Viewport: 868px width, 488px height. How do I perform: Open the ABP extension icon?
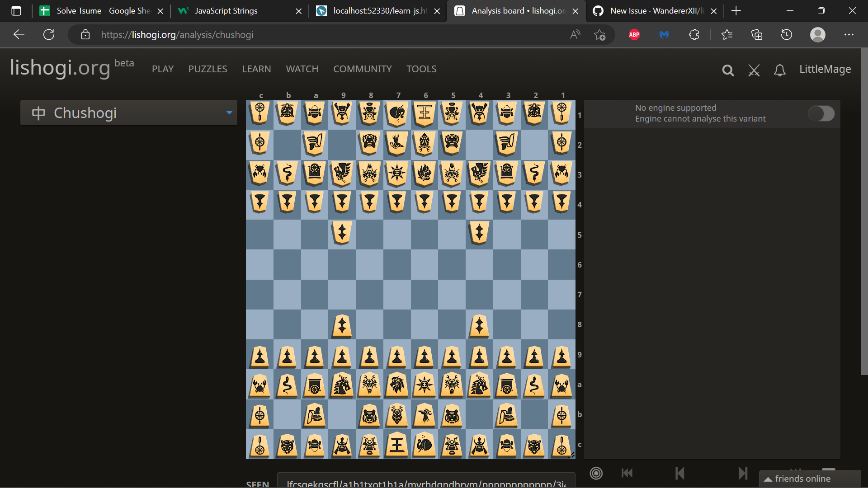[x=634, y=35]
